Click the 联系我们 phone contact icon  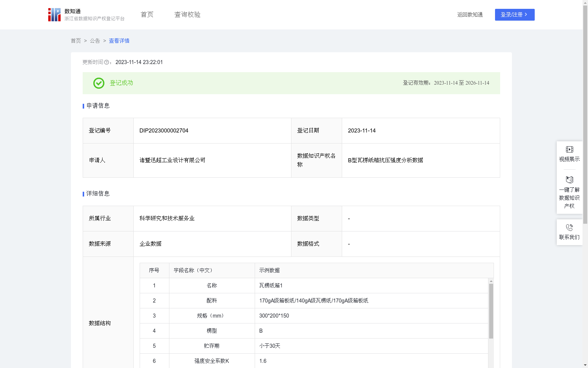click(x=569, y=228)
